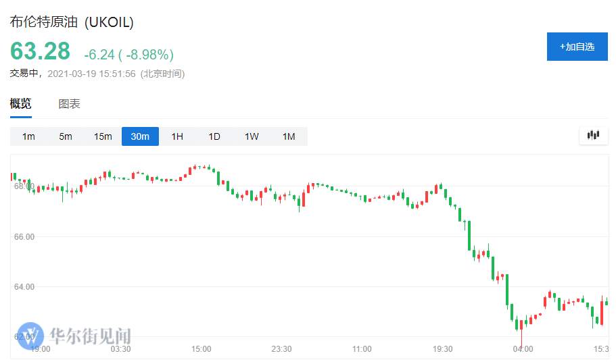Select the 5m timeframe
The image size is (616, 364).
point(66,136)
